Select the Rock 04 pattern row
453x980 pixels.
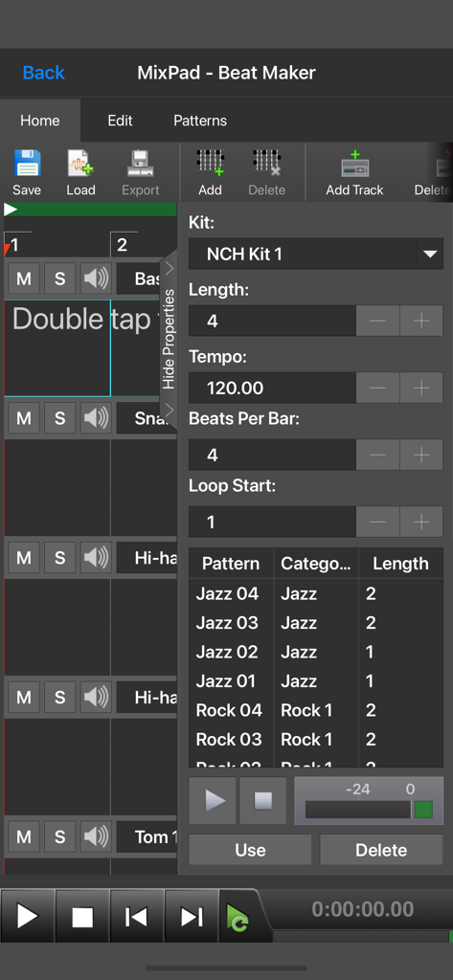pyautogui.click(x=316, y=710)
